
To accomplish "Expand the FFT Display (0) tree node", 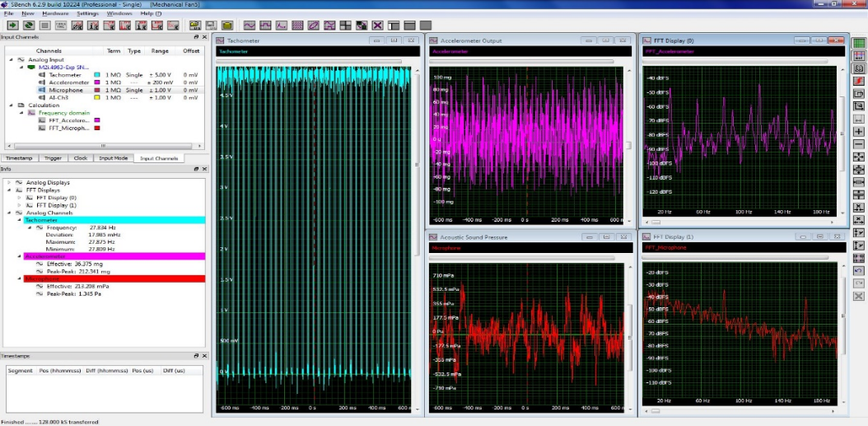I will (20, 198).
